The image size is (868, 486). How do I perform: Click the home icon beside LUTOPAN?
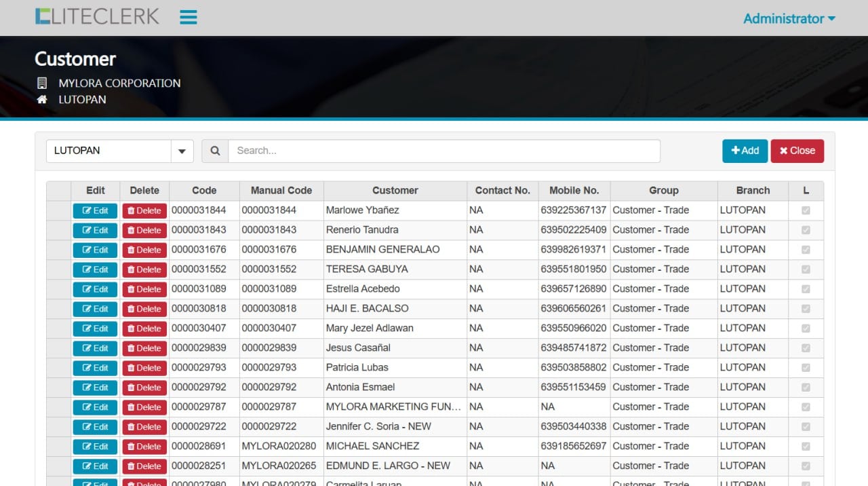tap(42, 100)
